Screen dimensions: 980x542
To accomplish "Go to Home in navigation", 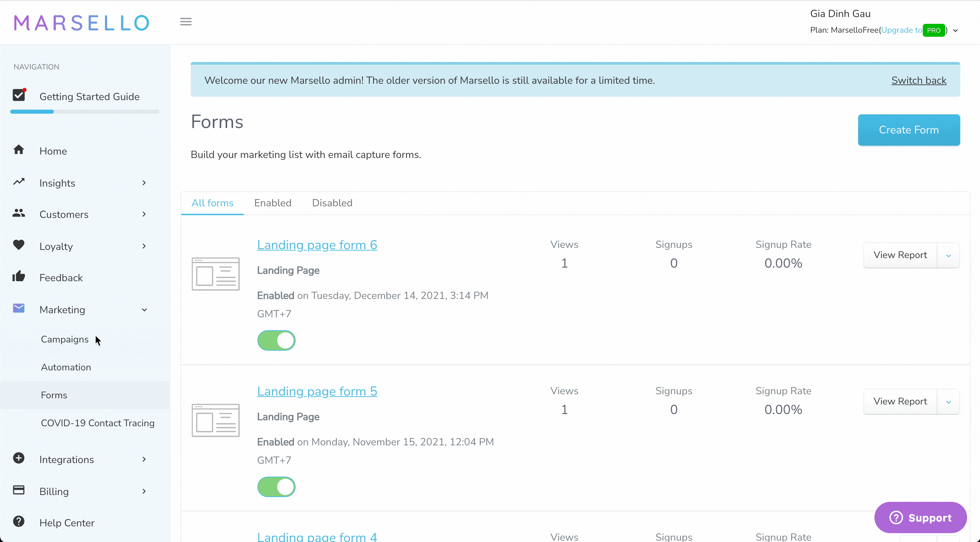I will pyautogui.click(x=53, y=152).
